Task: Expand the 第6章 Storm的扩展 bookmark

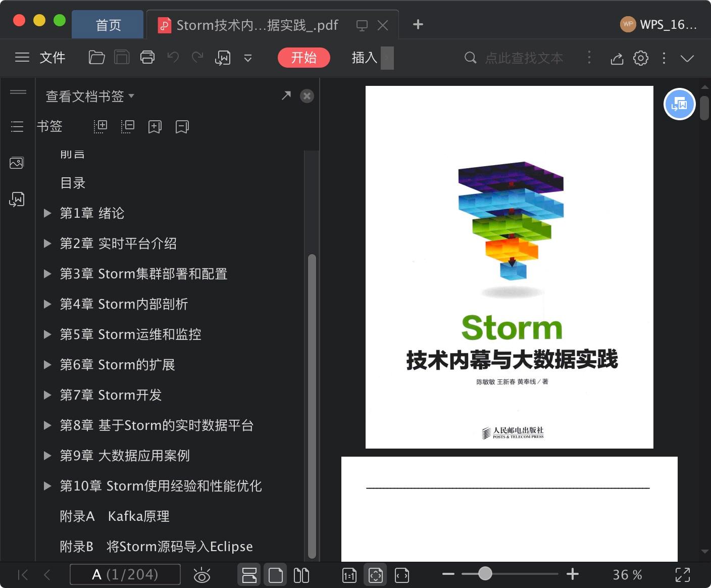Action: [47, 365]
